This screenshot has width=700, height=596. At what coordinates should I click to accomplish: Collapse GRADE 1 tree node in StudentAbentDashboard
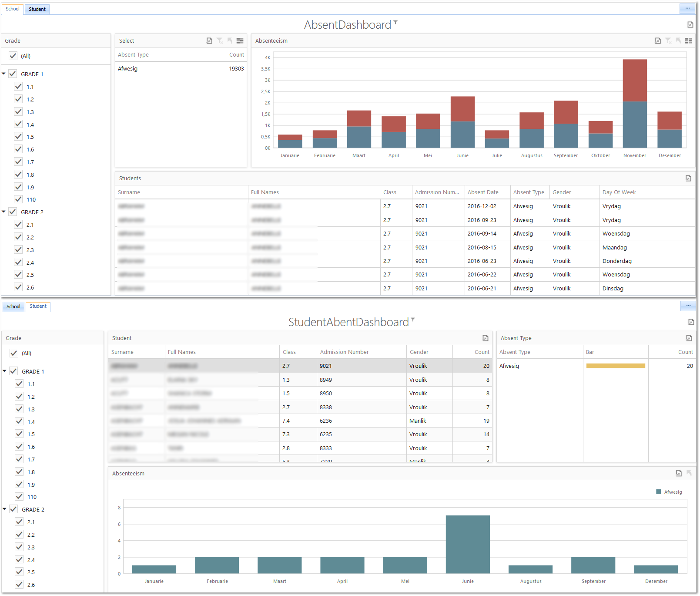5,371
